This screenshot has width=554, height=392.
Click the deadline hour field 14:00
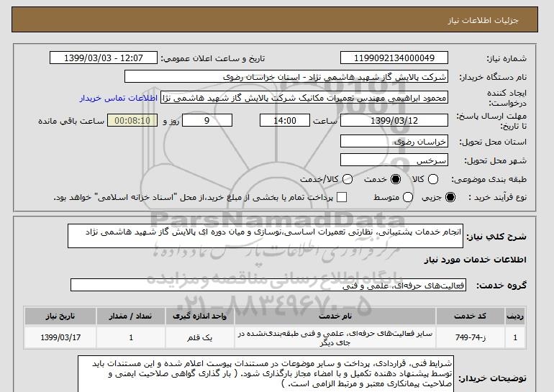[285, 120]
